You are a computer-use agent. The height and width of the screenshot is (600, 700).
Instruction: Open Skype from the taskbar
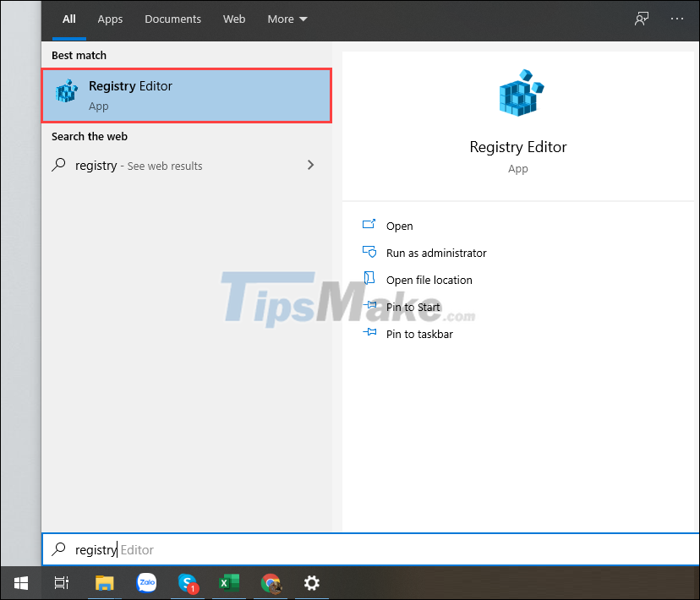click(188, 583)
